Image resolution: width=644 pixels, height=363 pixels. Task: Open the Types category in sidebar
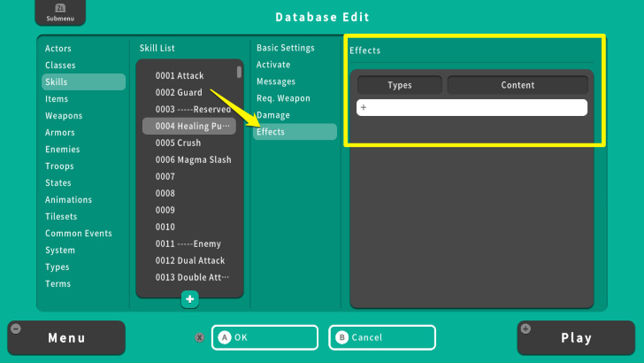57,267
